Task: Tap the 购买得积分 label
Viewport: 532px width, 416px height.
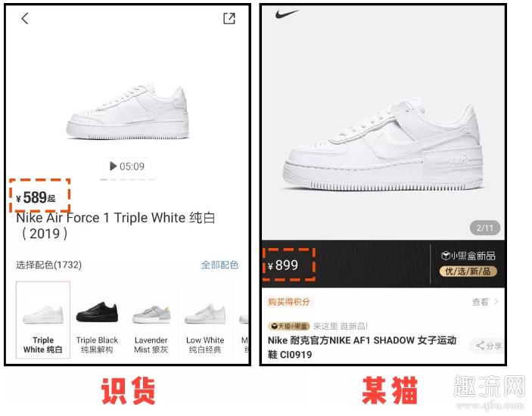Action: tap(289, 301)
